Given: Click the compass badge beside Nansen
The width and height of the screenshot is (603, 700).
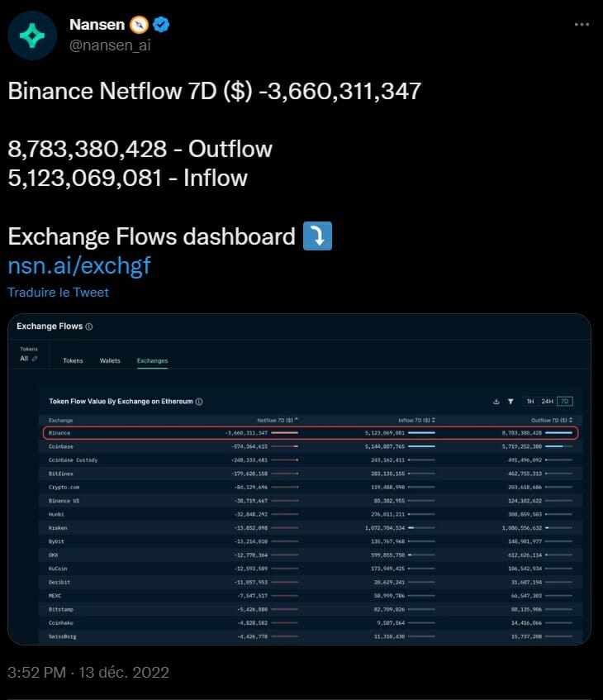Looking at the screenshot, I should 140,25.
